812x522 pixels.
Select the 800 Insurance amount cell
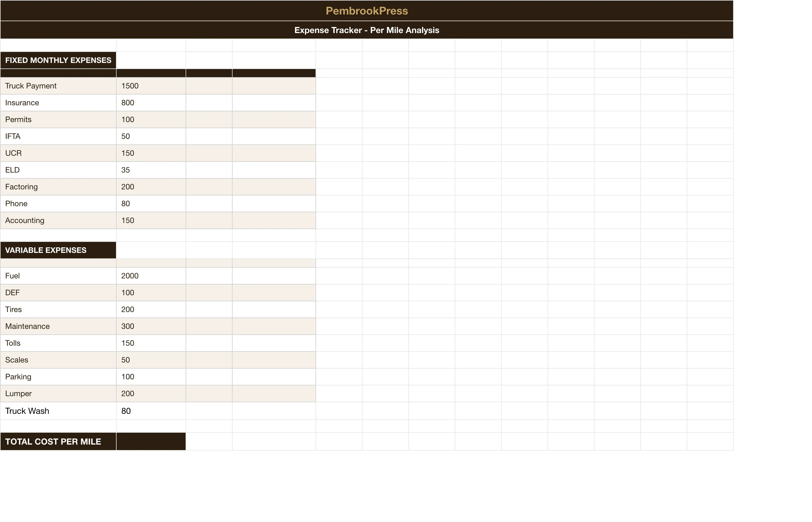[x=151, y=103]
